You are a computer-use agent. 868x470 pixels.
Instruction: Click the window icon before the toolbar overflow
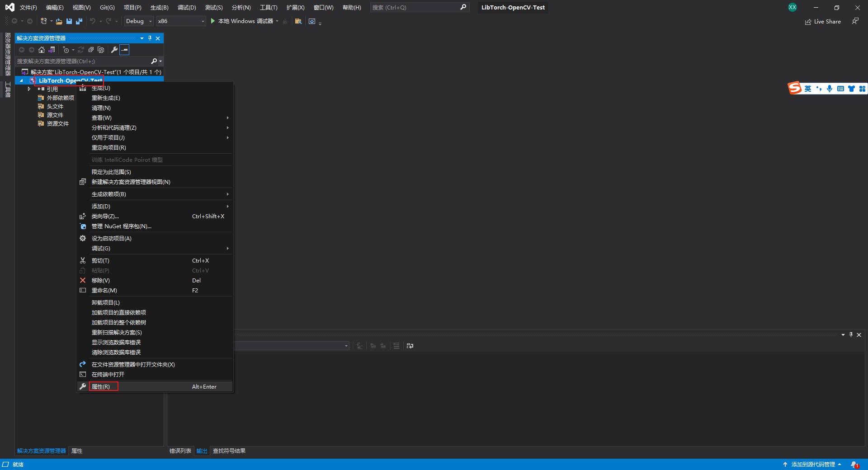coord(312,21)
